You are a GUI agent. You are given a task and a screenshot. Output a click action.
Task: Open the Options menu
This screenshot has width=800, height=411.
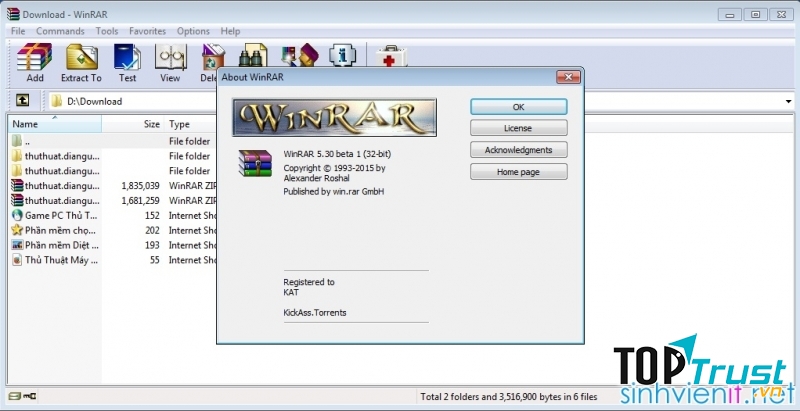coord(193,31)
